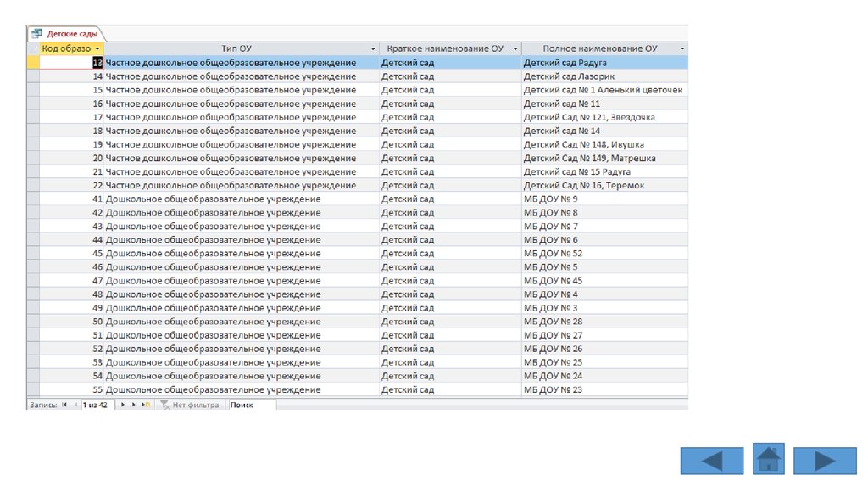The height and width of the screenshot is (487, 868).
Task: Open the 'Код образо' column filter dropdown
Action: 98,49
